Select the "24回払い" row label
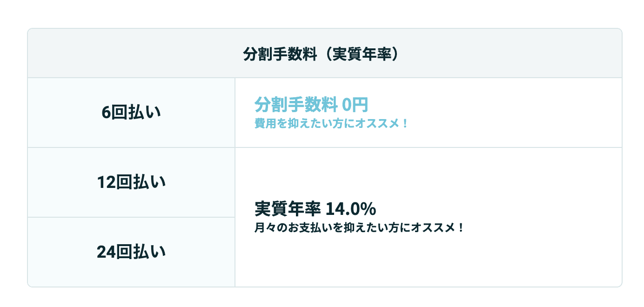The height and width of the screenshot is (307, 644). pyautogui.click(x=131, y=252)
